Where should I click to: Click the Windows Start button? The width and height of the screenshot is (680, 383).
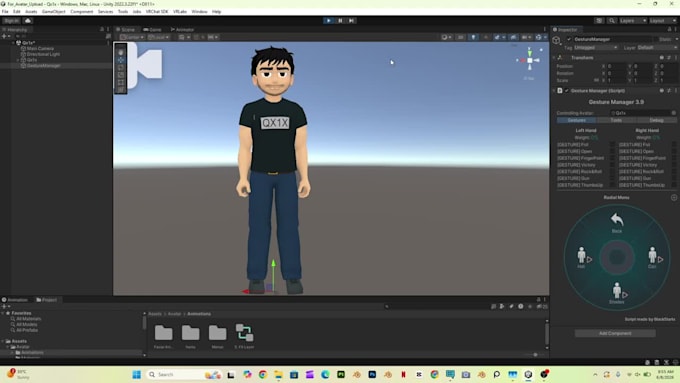tap(137, 374)
